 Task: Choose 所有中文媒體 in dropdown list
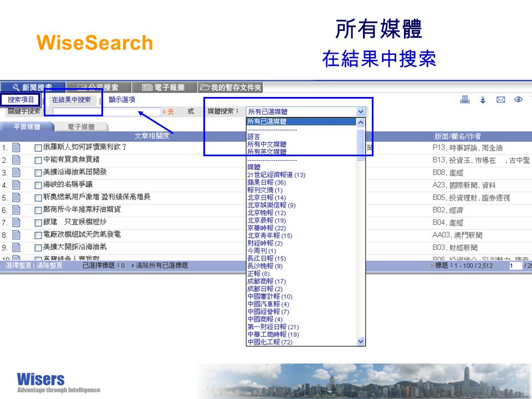[x=267, y=144]
